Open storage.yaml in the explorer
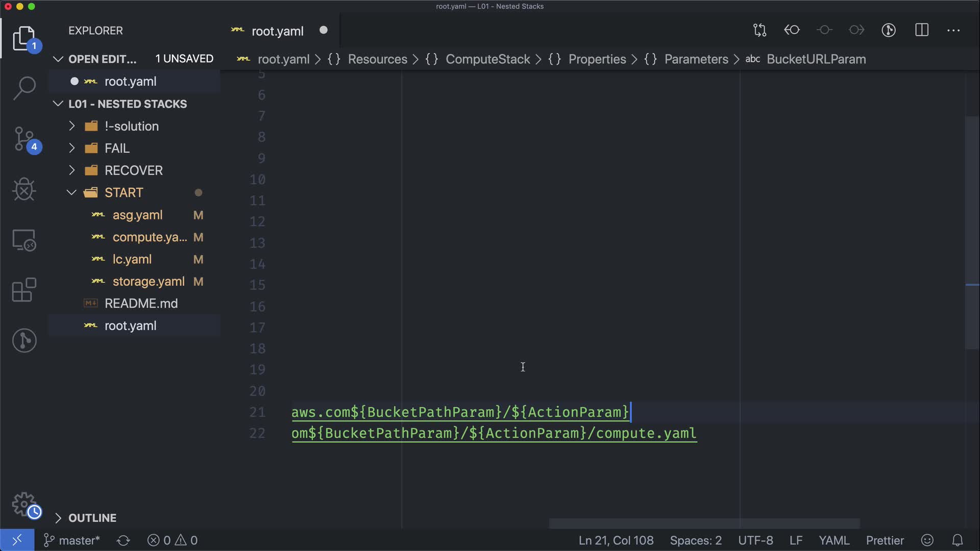The image size is (980, 551). pos(148,282)
